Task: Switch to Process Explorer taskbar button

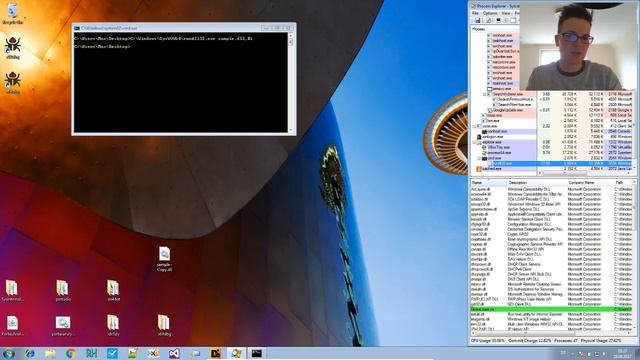Action: [236, 353]
